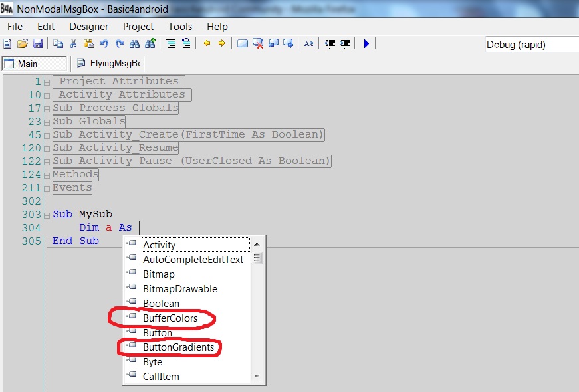Expand the Events region at line 211
The width and height of the screenshot is (579, 392).
pyautogui.click(x=47, y=189)
